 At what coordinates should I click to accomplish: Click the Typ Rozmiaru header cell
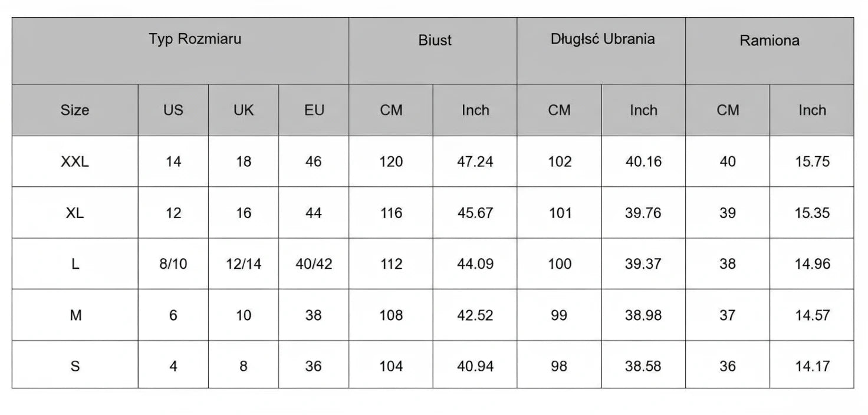pos(195,40)
